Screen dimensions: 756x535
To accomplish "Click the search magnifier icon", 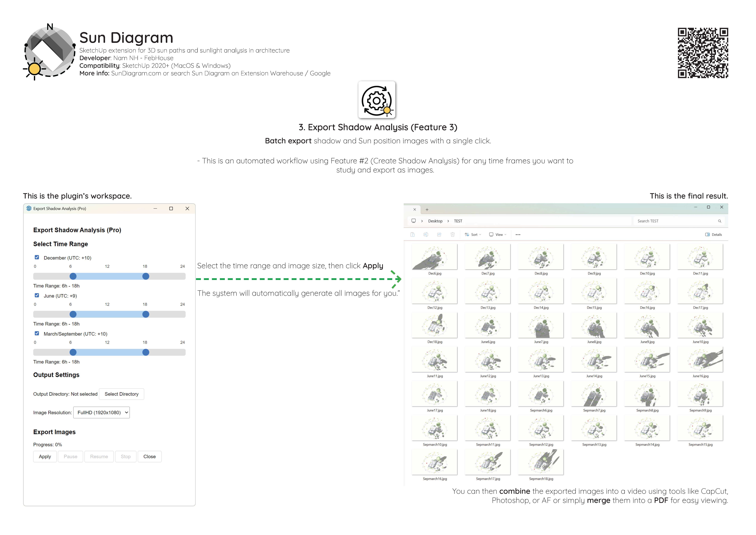I will tap(719, 221).
